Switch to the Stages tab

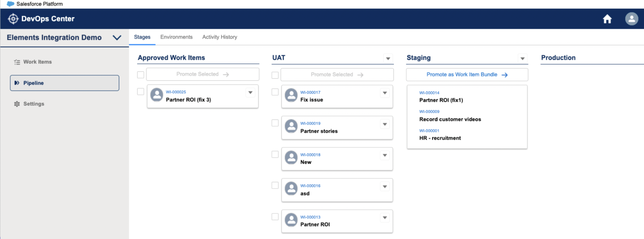pos(142,37)
